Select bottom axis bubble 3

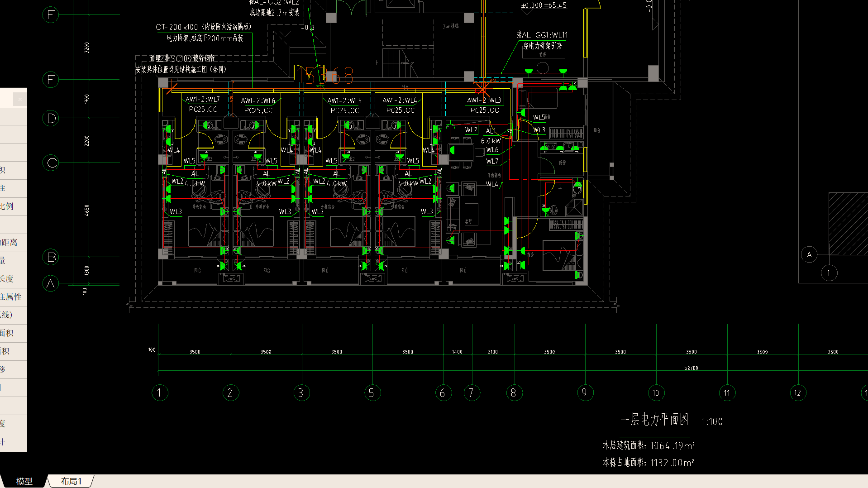click(x=301, y=392)
